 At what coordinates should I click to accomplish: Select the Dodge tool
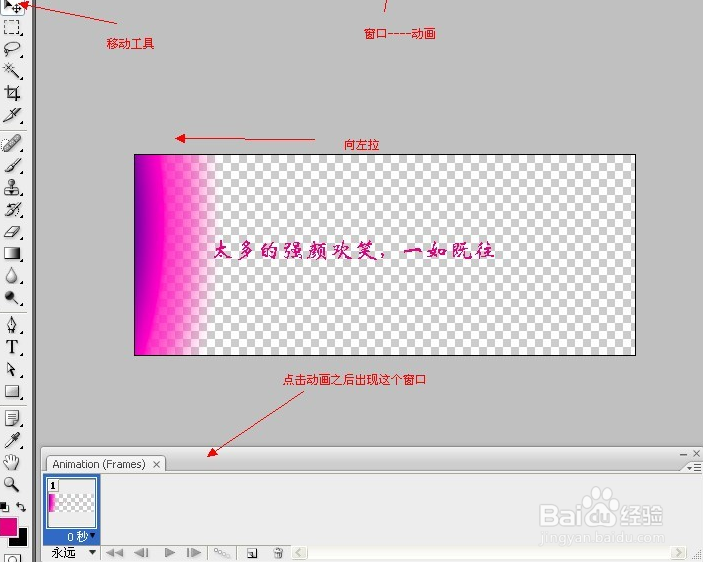(x=12, y=297)
